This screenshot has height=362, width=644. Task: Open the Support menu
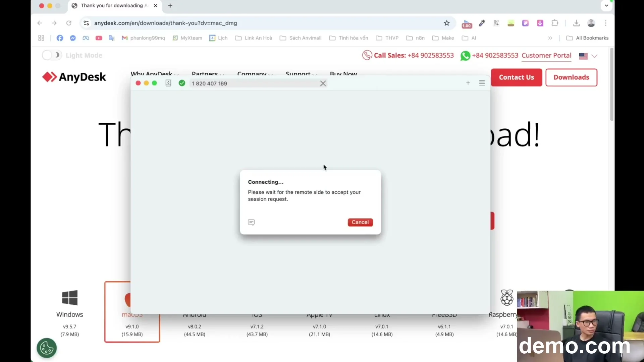pyautogui.click(x=301, y=74)
